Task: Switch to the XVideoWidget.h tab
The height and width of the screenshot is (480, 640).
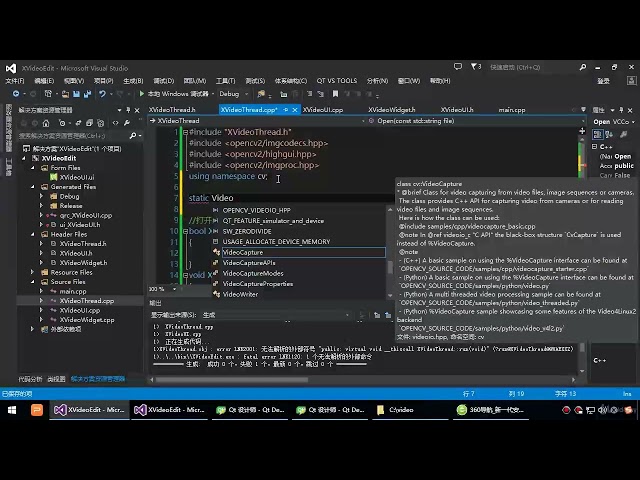Action: [391, 110]
